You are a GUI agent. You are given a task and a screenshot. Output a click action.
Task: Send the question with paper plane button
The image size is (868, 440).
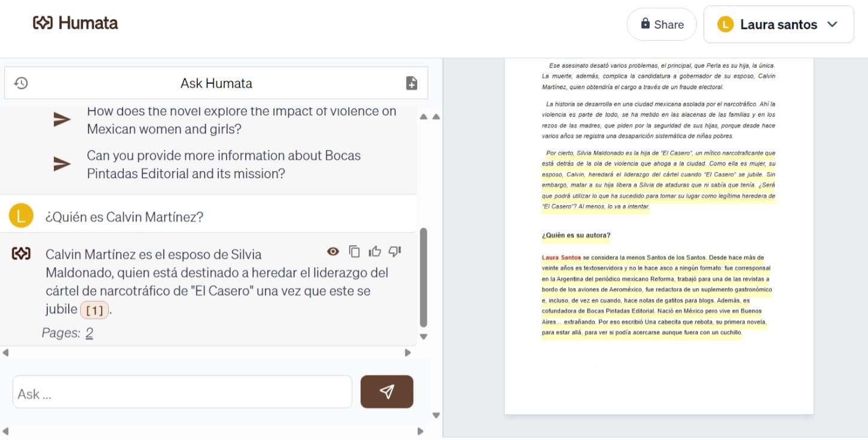coord(387,392)
